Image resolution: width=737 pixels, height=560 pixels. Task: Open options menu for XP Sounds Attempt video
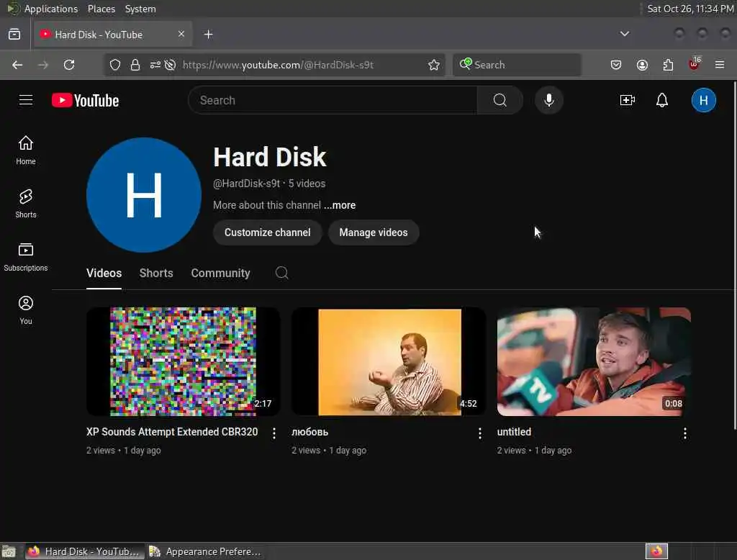pos(274,433)
